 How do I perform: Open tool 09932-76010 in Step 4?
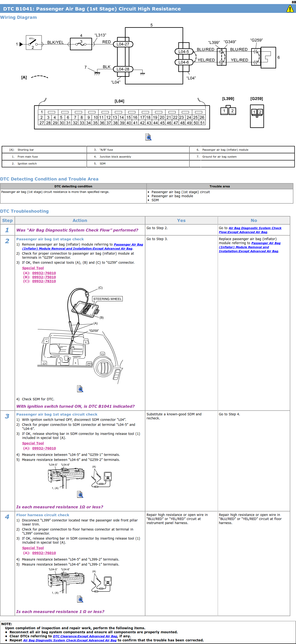[44, 553]
